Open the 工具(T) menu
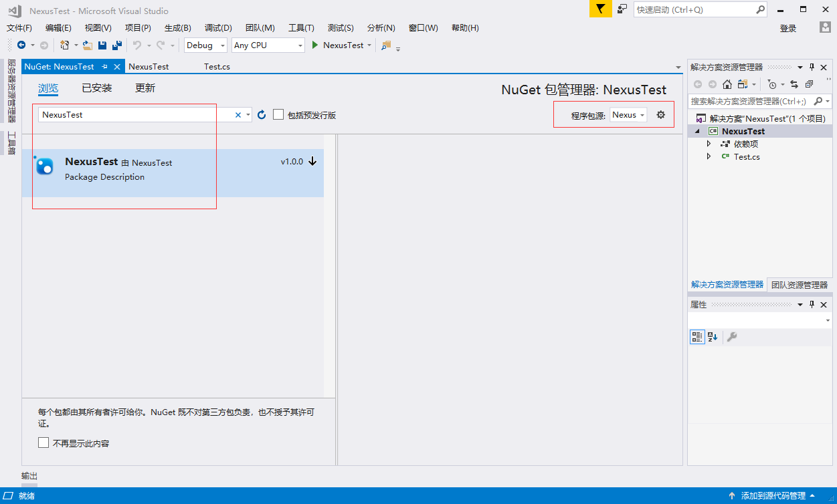The width and height of the screenshot is (837, 504). 301,27
